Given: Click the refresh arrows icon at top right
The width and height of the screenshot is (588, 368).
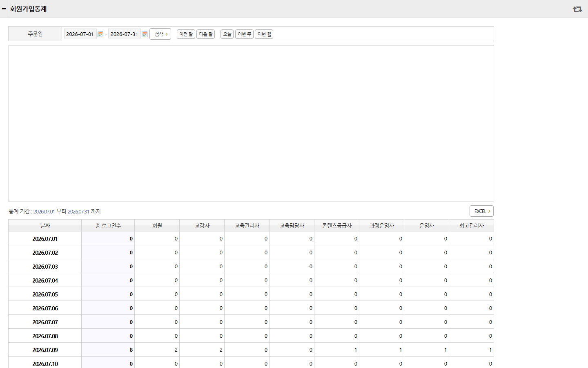Looking at the screenshot, I should pyautogui.click(x=577, y=9).
